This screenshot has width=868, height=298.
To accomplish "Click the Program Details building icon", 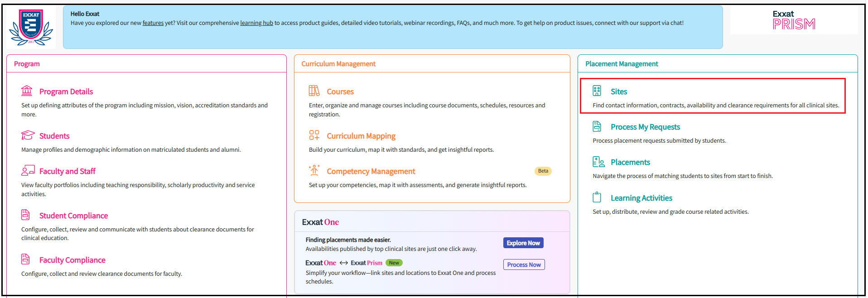I will pos(27,91).
